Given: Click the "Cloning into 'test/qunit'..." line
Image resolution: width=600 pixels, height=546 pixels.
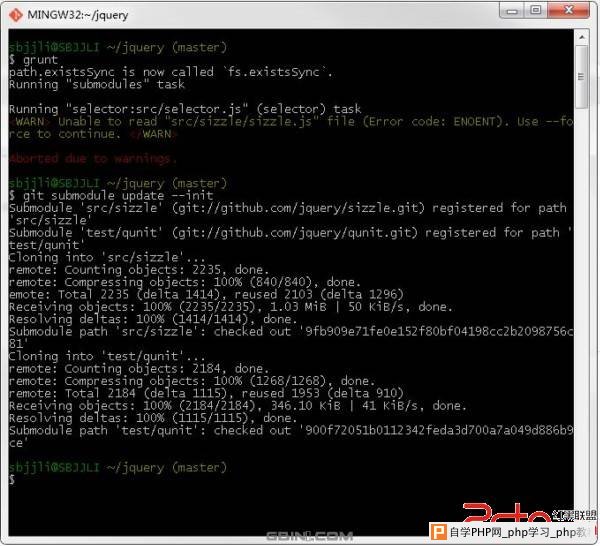Looking at the screenshot, I should pyautogui.click(x=107, y=356).
